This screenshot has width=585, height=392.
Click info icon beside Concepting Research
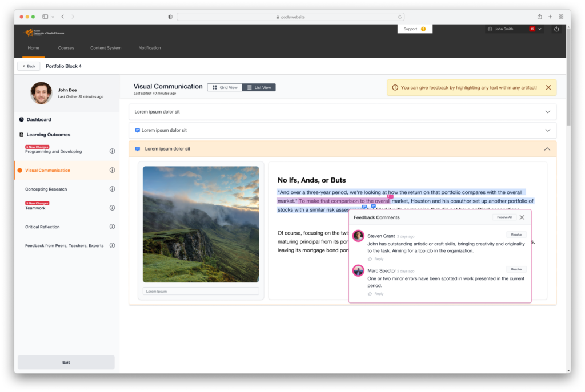(x=112, y=189)
